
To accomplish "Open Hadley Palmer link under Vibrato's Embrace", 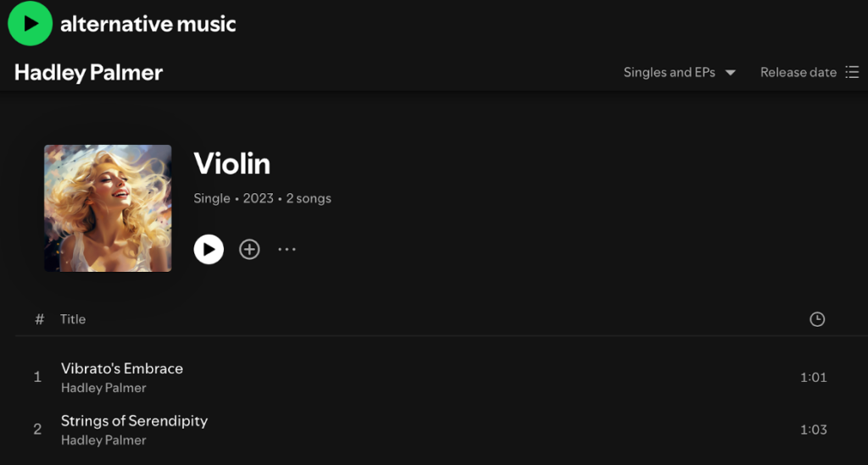I will [x=103, y=388].
